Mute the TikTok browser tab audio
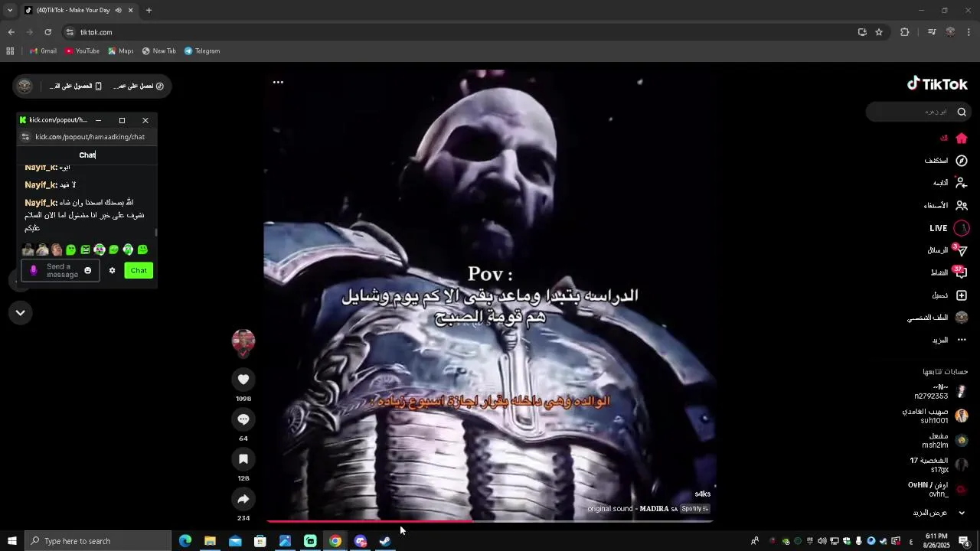 (x=118, y=10)
